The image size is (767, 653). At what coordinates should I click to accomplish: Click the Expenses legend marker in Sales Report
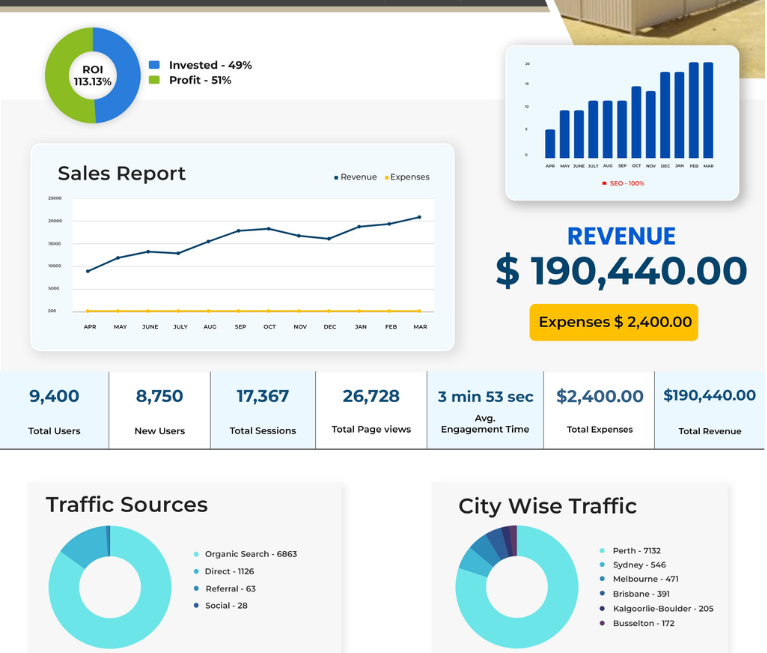pos(386,178)
